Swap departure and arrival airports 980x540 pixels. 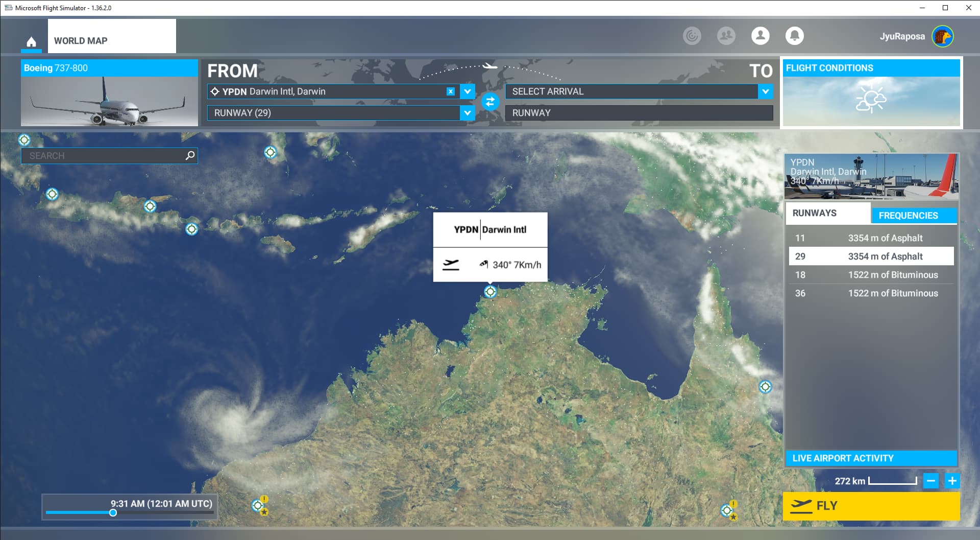(490, 102)
